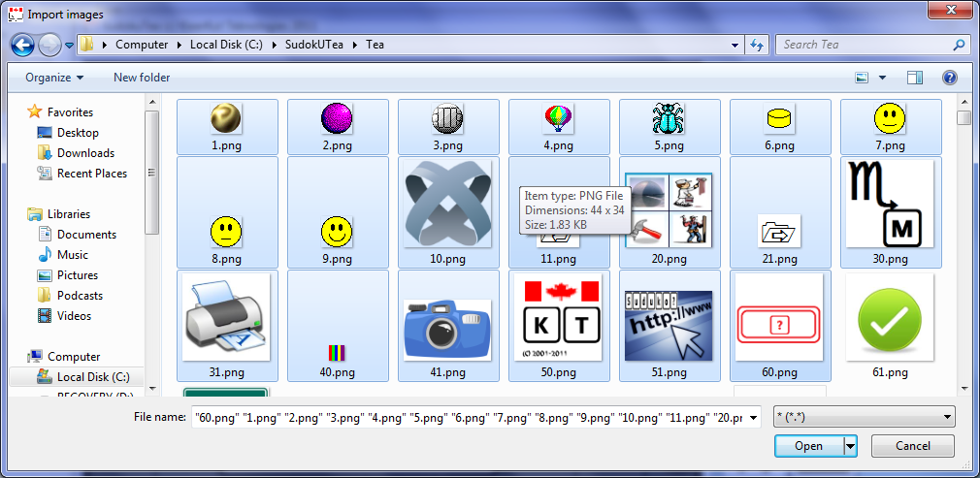
Task: Select the printer image 31.png
Action: pos(226,320)
